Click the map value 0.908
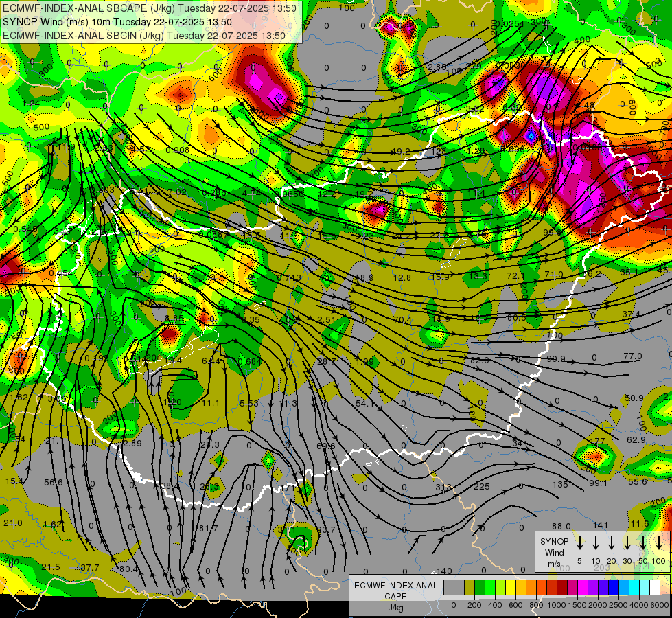Viewport: 672px width, 618px height. 177,150
